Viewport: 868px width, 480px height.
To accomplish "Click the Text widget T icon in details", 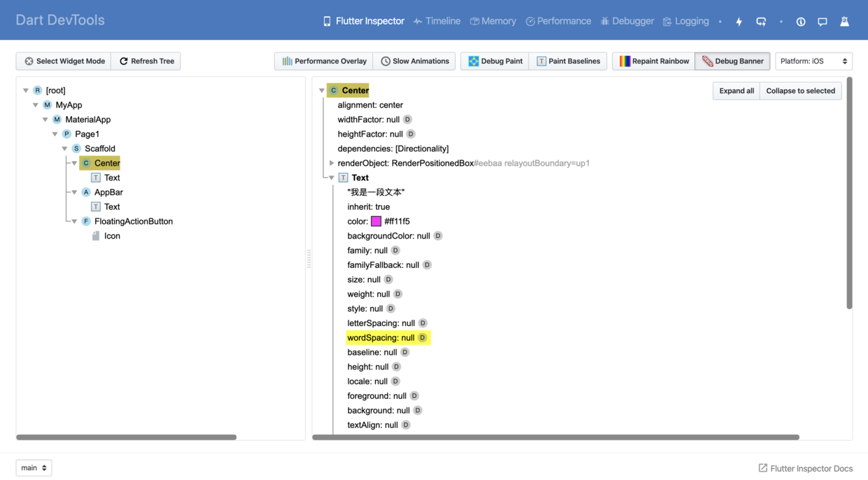I will click(343, 178).
